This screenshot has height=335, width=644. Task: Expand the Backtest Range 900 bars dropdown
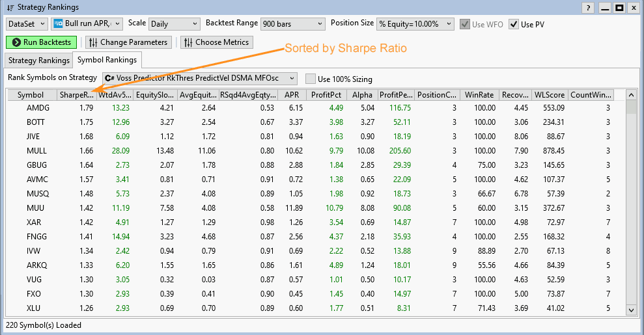point(292,23)
